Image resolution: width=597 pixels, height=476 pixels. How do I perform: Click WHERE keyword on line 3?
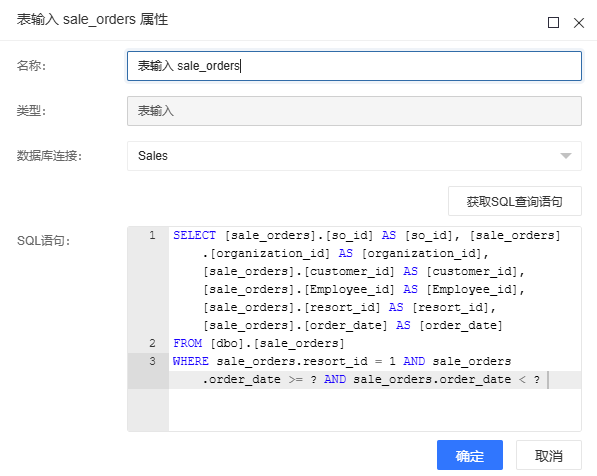click(x=191, y=361)
